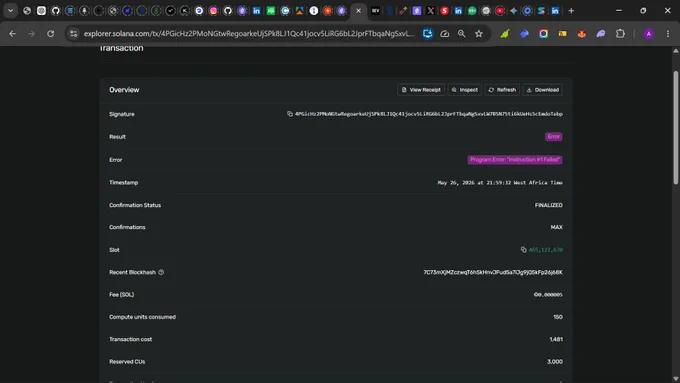This screenshot has width=680, height=383.
Task: Click the Inspect button
Action: (x=464, y=90)
